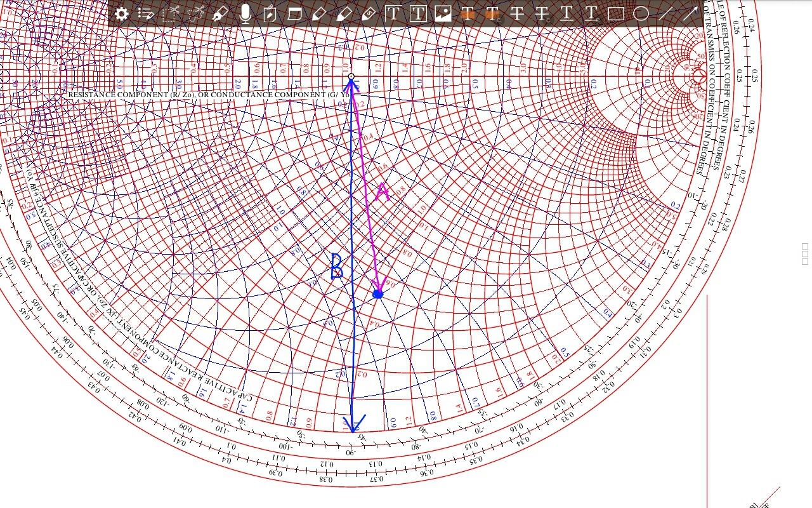Select the handwritten note page tool

click(x=270, y=13)
